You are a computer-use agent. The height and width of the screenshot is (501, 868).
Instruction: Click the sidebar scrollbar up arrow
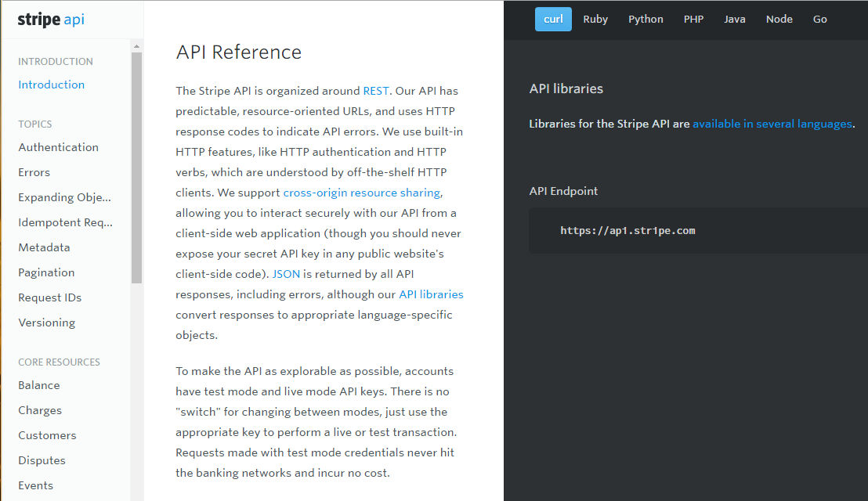click(137, 46)
